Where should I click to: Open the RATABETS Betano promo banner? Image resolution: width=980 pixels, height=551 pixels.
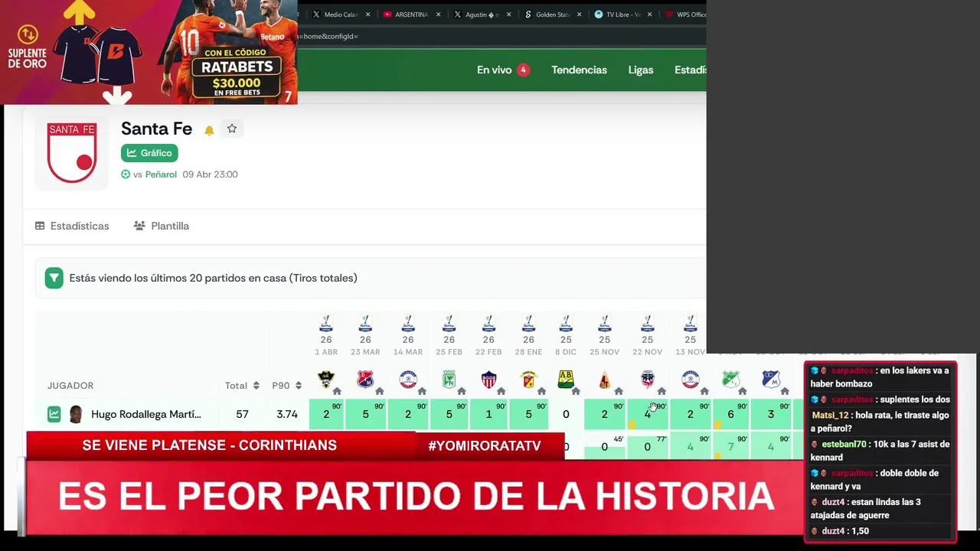click(x=149, y=52)
